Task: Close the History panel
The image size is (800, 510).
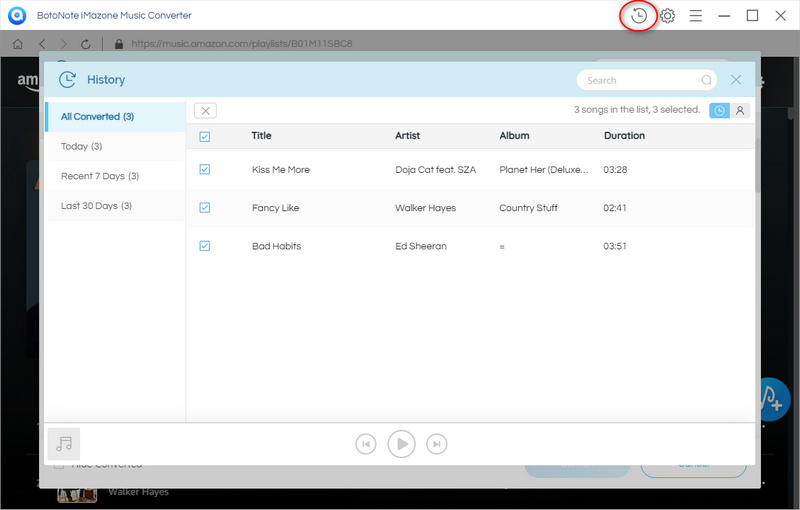Action: tap(736, 80)
